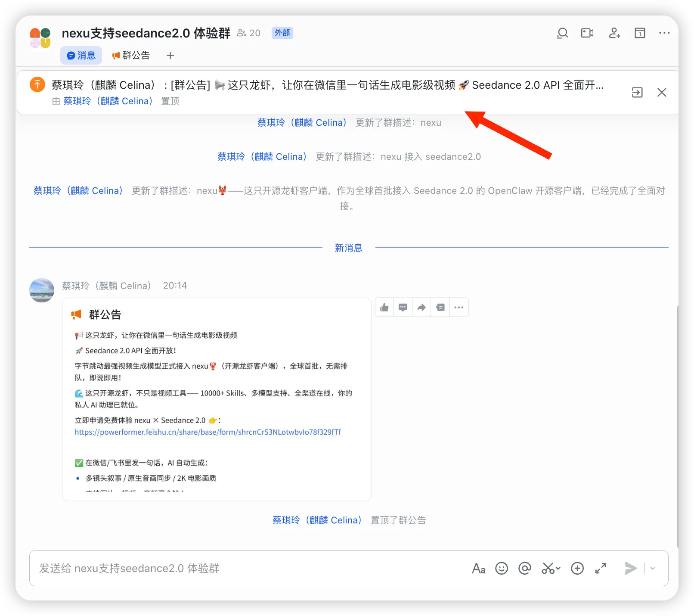
Task: Dismiss the pinned announcement banner
Action: [662, 92]
